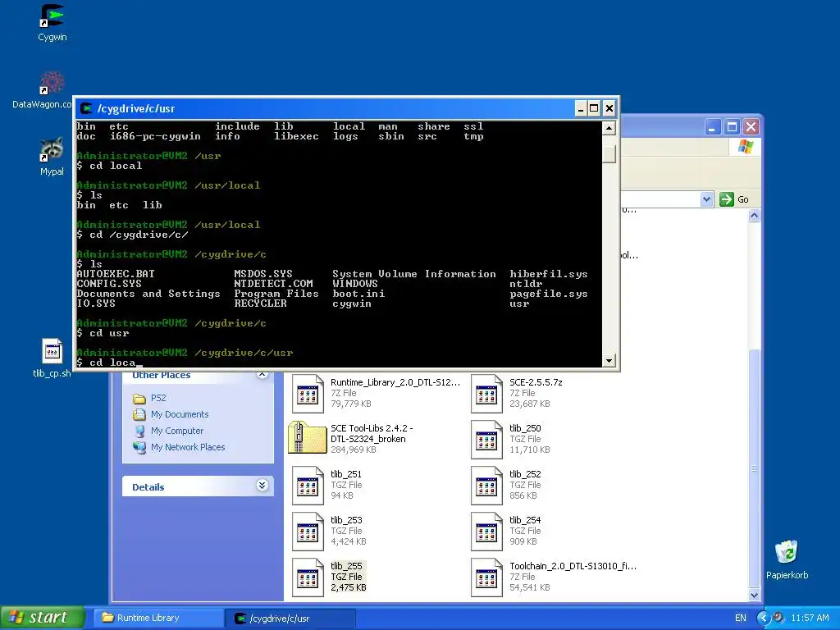Screen dimensions: 840x630
Task: Select the tlib_254 TGZ file icon
Action: [486, 532]
